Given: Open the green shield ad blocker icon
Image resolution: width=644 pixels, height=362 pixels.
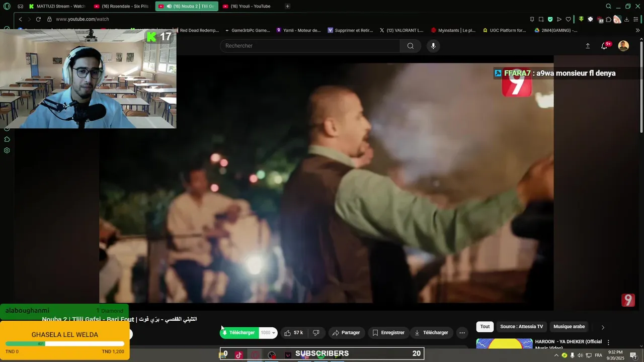Looking at the screenshot, I should pyautogui.click(x=550, y=19).
